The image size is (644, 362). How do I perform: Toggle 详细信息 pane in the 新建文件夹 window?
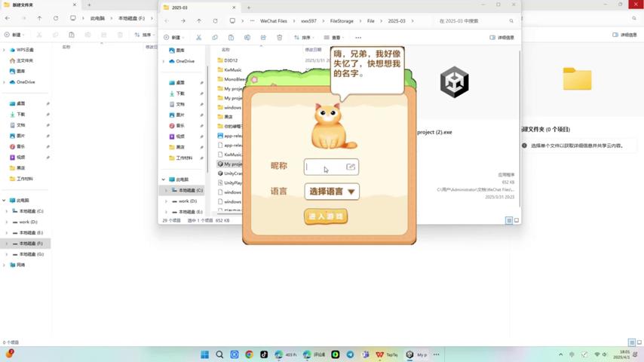point(624,35)
